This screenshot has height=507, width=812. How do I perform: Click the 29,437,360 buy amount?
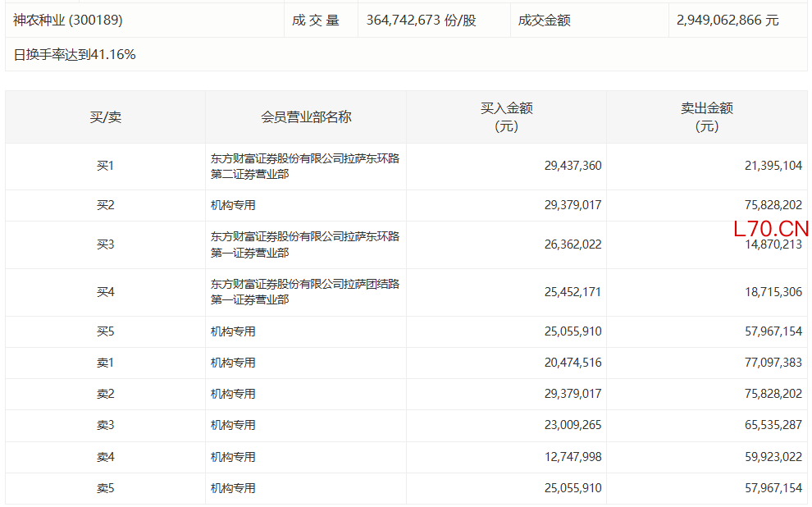[x=573, y=166]
